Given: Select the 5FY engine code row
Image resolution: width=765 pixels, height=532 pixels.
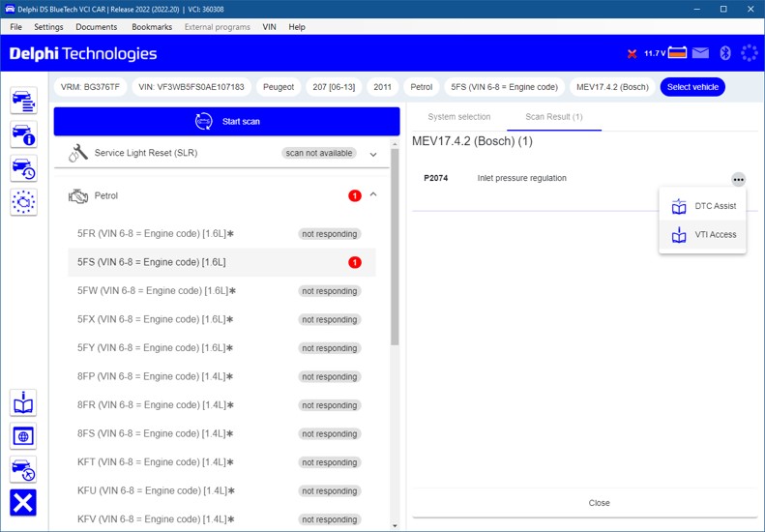Looking at the screenshot, I should tap(222, 348).
